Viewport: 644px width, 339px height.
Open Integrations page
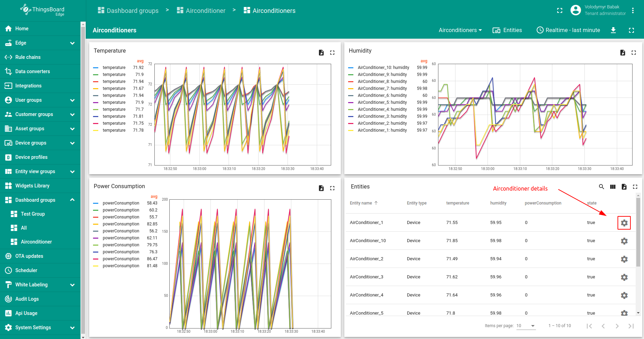(40, 86)
